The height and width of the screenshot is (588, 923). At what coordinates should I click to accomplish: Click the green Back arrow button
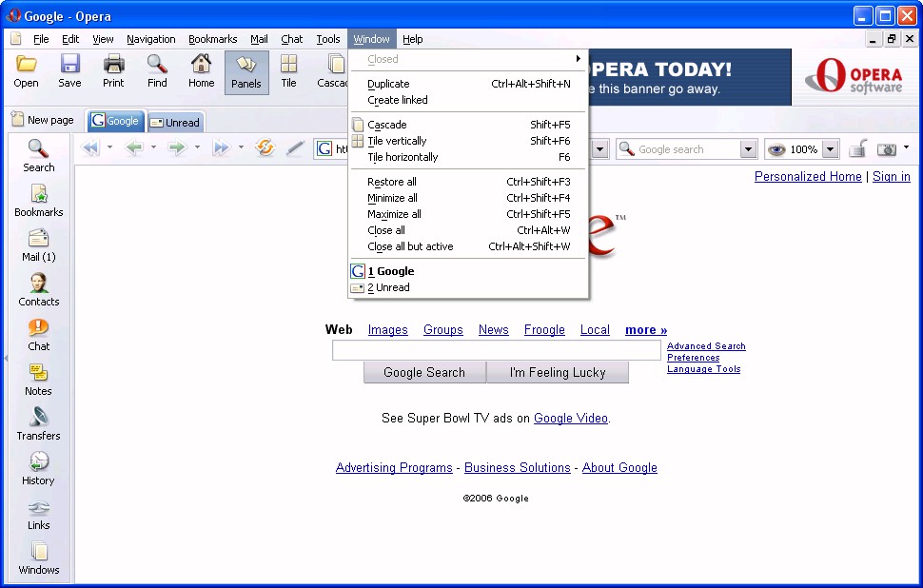click(135, 147)
